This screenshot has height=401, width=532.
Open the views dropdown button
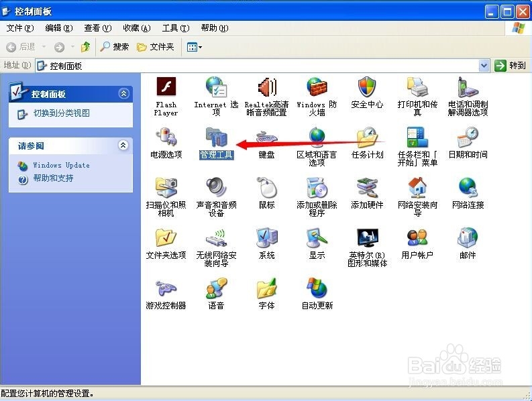click(x=195, y=47)
